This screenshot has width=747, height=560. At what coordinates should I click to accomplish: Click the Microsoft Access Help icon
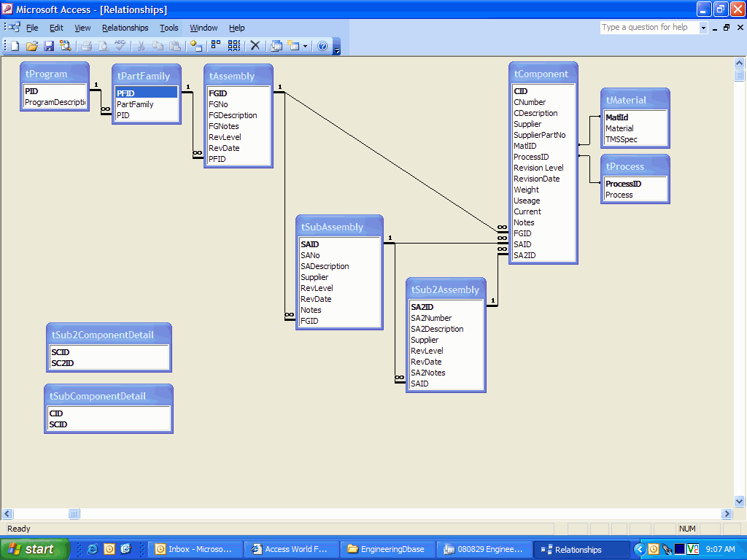(x=322, y=46)
